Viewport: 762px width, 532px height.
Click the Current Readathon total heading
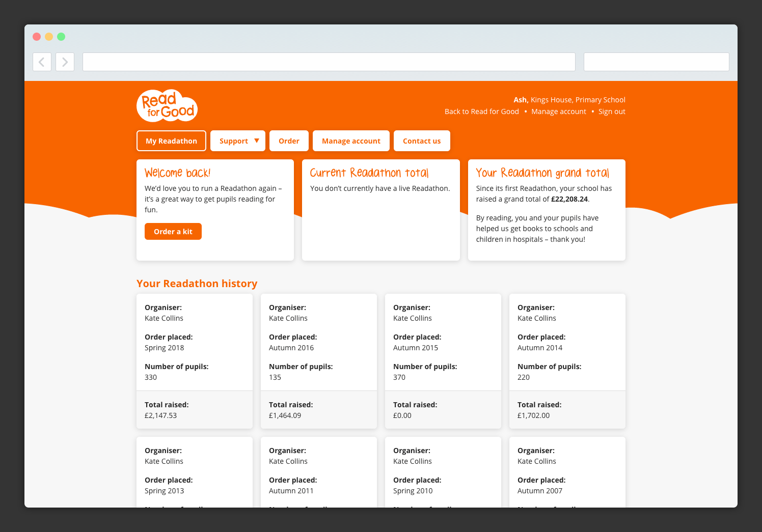[x=369, y=173]
